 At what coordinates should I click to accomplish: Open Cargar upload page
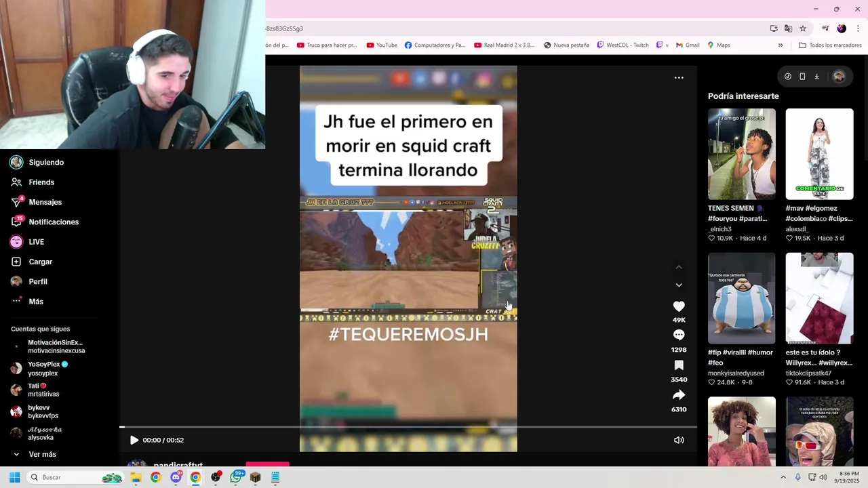coord(31,262)
